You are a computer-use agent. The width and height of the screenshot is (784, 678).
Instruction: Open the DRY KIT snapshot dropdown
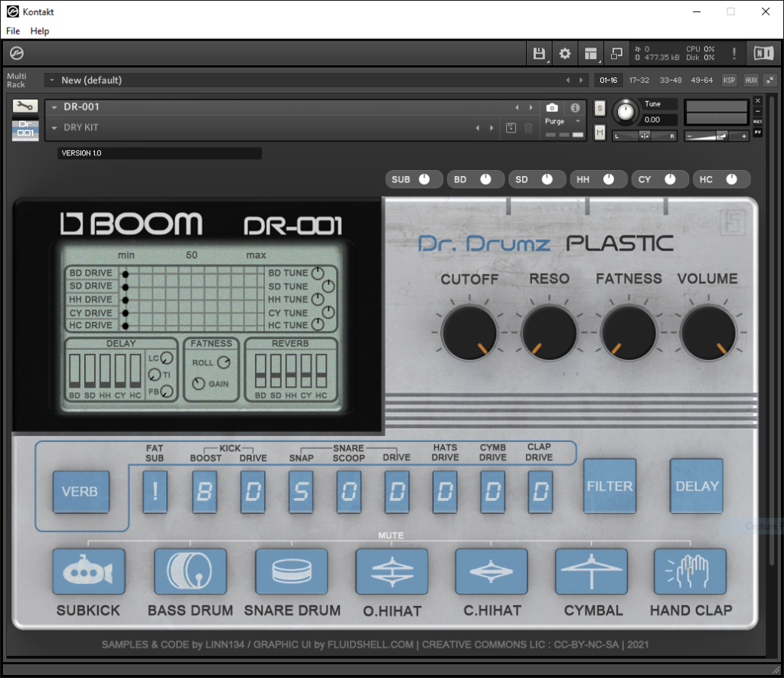click(54, 128)
